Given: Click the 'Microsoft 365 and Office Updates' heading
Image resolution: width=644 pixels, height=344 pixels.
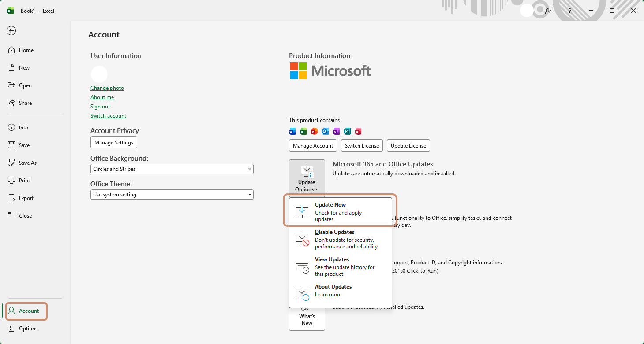Looking at the screenshot, I should point(383,164).
